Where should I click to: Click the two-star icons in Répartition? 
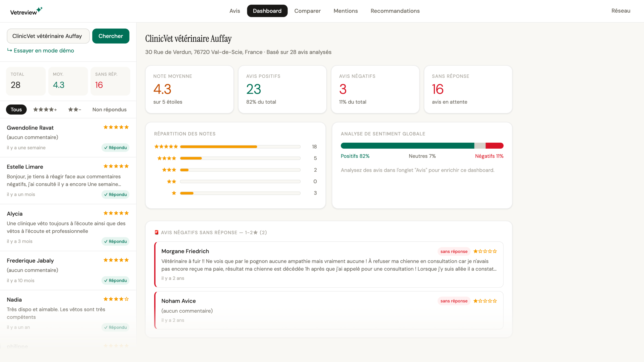tap(172, 181)
